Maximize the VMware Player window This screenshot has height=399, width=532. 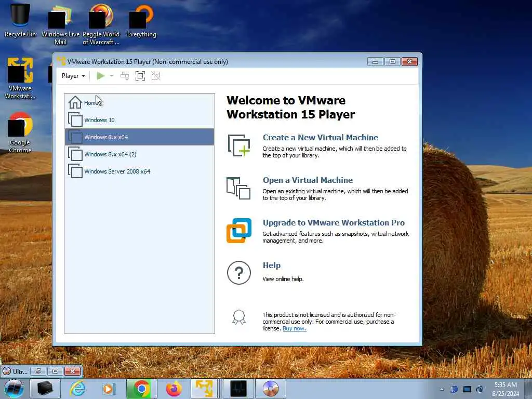pos(392,62)
